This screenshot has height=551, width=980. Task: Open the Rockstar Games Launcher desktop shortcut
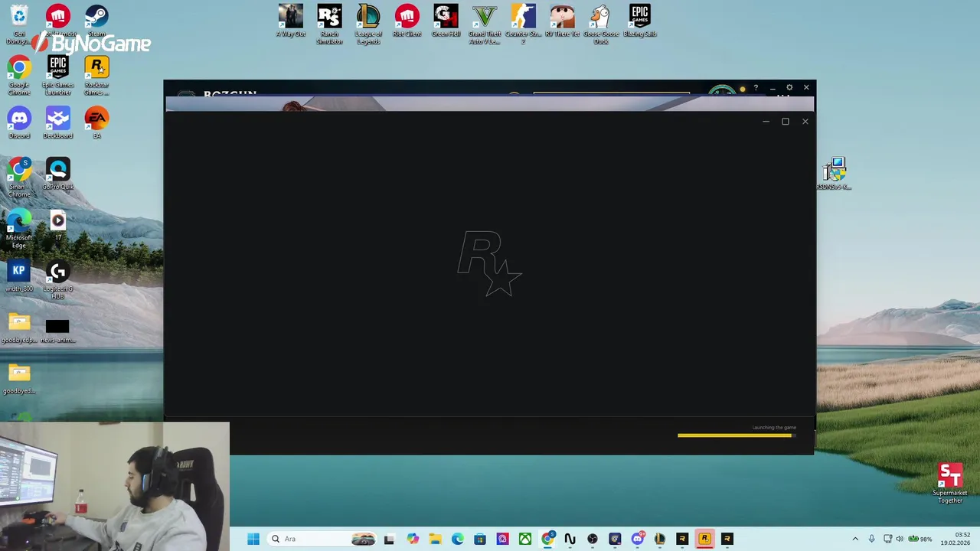[96, 76]
